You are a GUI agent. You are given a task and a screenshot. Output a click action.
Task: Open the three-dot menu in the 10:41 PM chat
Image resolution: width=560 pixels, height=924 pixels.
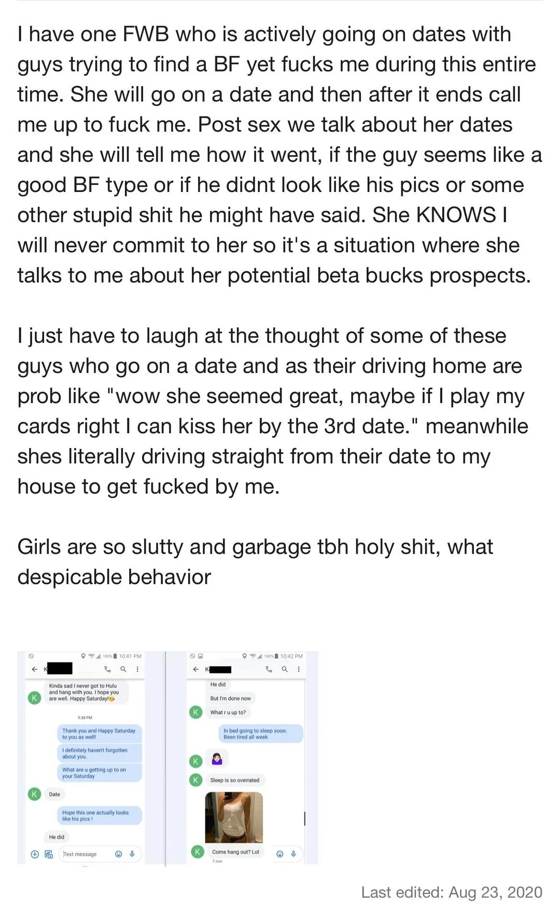pyautogui.click(x=137, y=669)
